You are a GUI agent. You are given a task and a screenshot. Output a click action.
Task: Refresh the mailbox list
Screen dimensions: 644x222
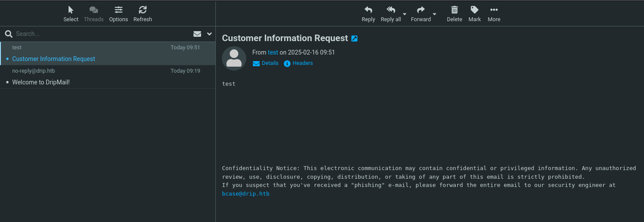point(143,10)
